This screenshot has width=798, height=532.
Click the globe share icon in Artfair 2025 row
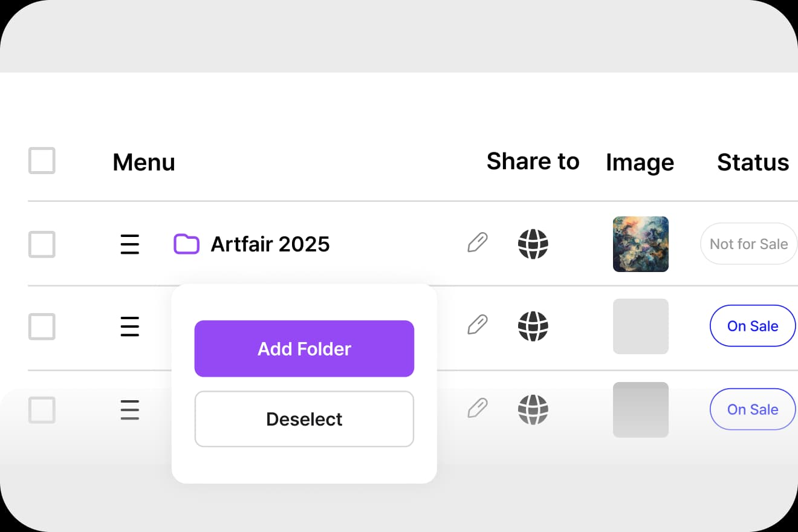point(533,244)
